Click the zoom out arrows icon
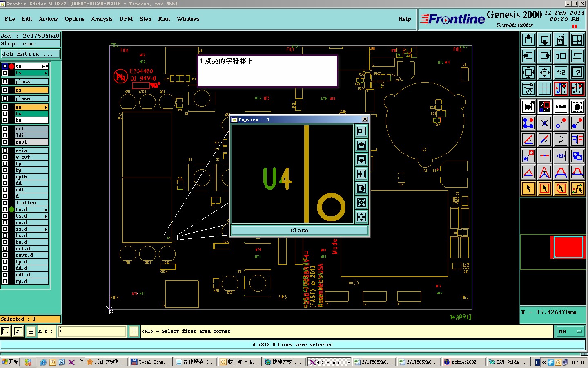 (x=545, y=72)
